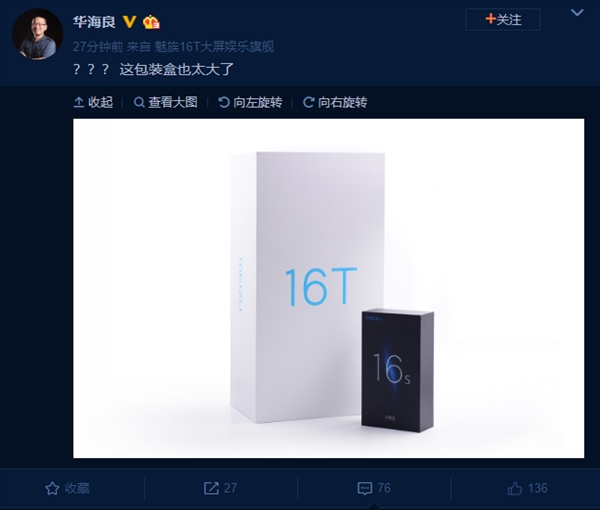The height and width of the screenshot is (510, 600).
Task: Click the clockwise rotate arrow icon
Action: click(308, 102)
